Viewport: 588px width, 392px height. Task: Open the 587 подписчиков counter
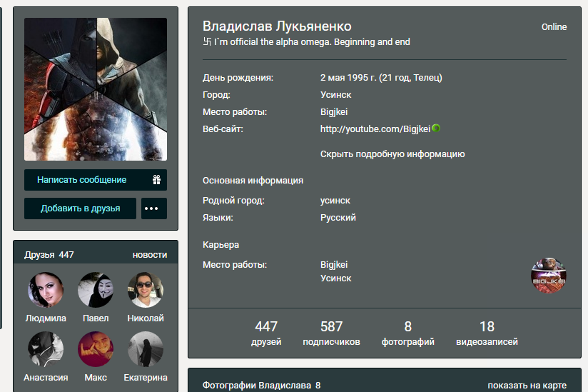332,333
